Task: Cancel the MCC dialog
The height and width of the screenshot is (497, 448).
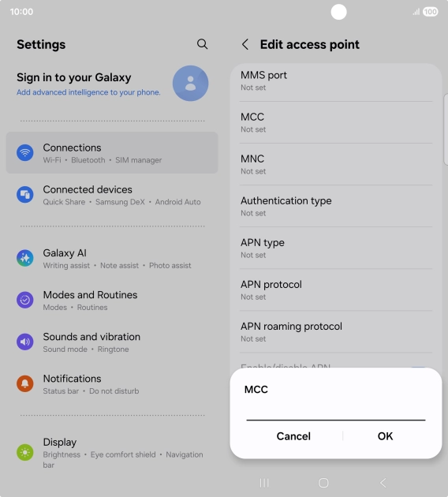Action: coord(293,436)
